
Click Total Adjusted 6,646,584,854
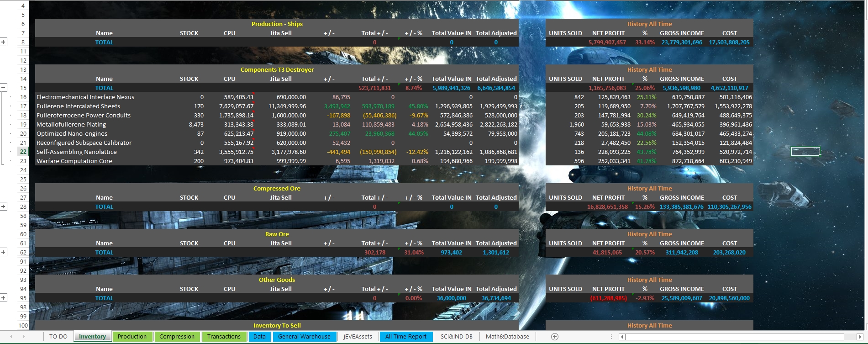point(496,88)
